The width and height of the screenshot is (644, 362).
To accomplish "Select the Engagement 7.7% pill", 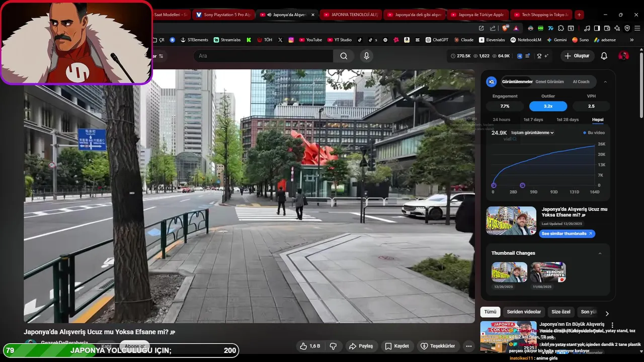I will [505, 106].
